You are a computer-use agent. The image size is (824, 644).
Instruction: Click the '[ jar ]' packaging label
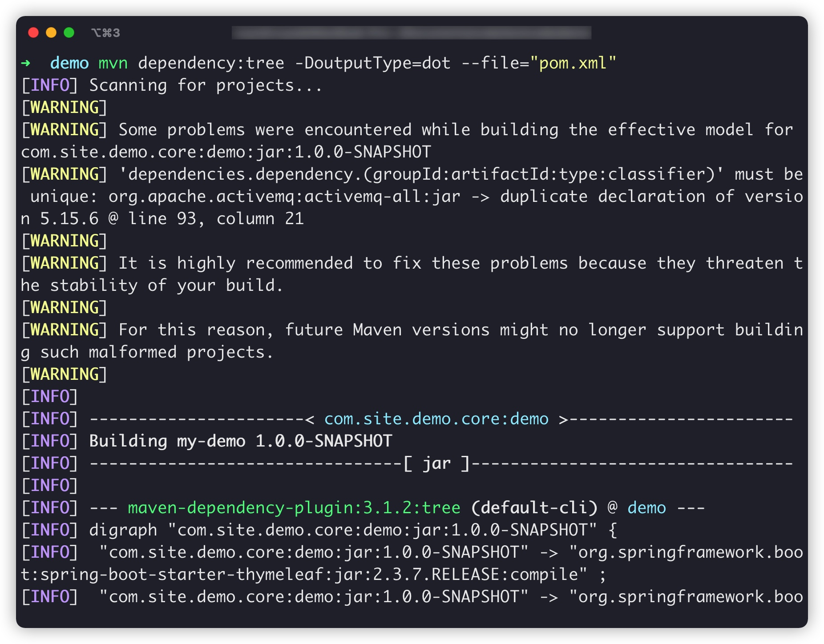tap(436, 463)
